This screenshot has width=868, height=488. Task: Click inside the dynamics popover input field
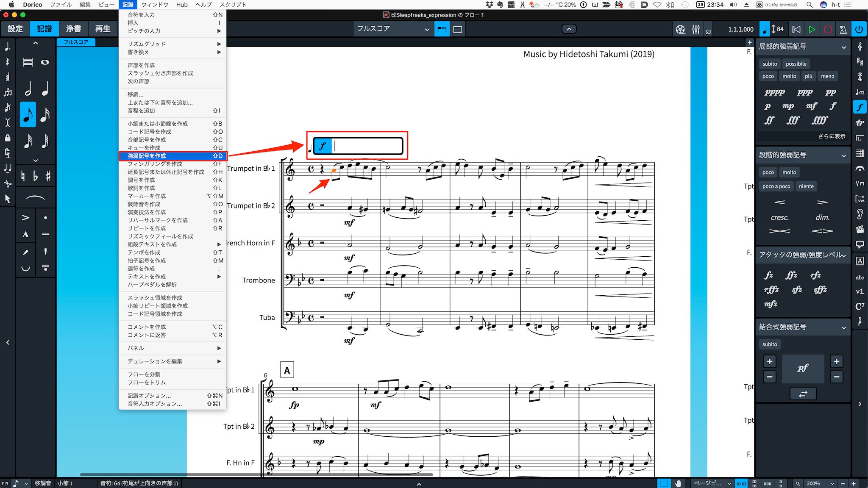click(x=367, y=146)
